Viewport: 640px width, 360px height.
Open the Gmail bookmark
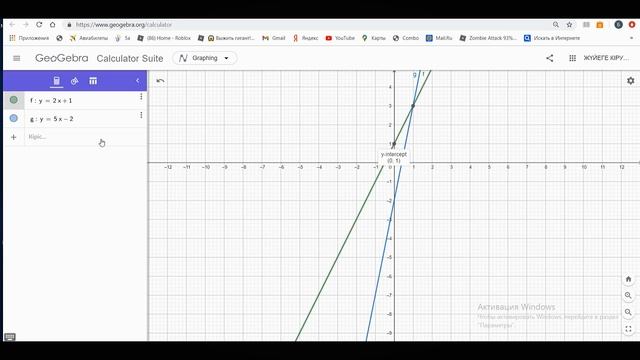[273, 38]
